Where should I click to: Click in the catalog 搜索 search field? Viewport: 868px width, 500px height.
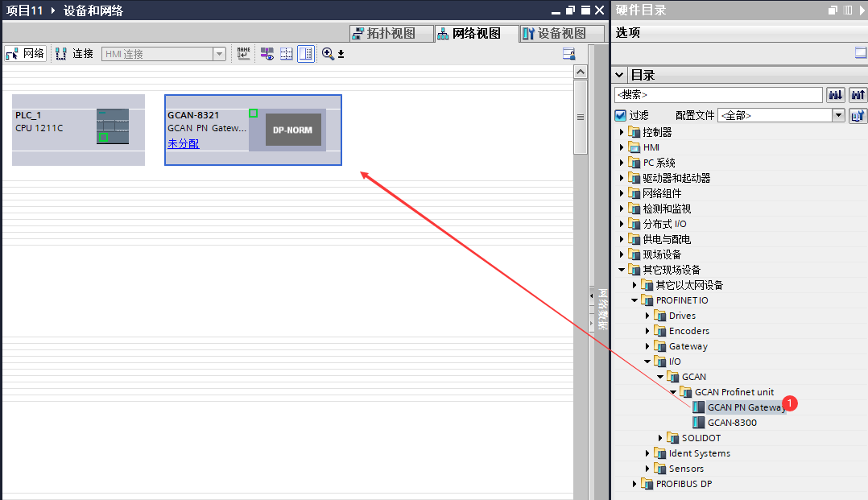(717, 95)
